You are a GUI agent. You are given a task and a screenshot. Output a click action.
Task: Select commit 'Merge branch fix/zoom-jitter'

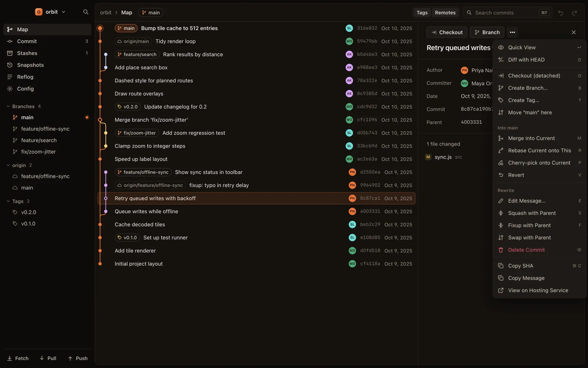(256, 120)
